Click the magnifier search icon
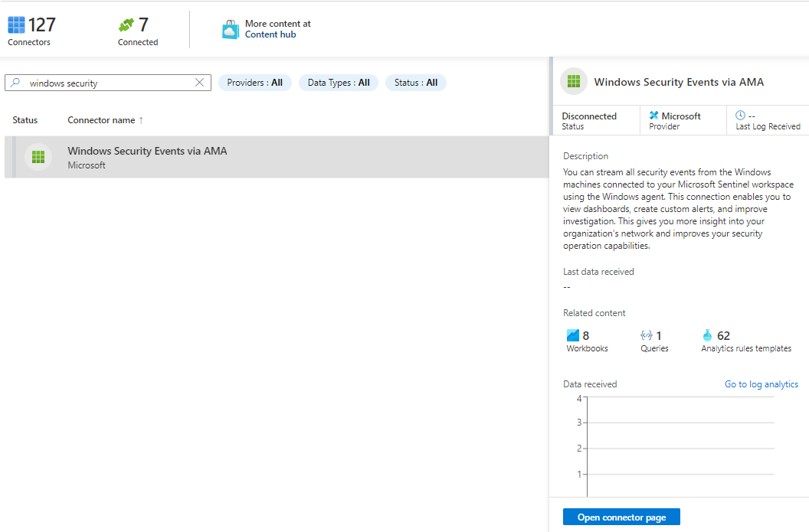The image size is (809, 532). click(16, 83)
